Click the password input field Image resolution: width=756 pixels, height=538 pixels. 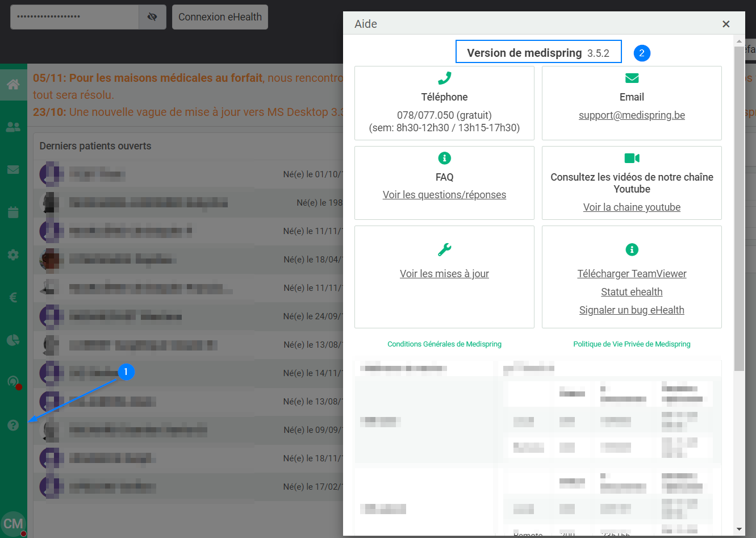pos(74,17)
